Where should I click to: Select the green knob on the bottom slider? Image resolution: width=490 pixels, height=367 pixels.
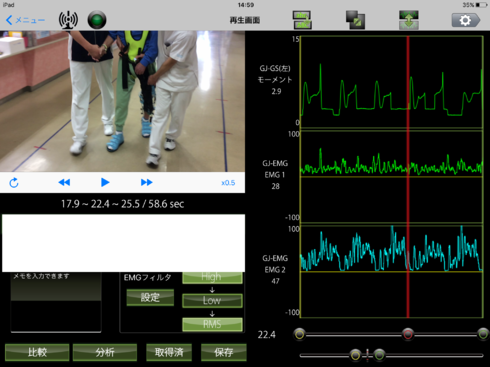point(379,355)
